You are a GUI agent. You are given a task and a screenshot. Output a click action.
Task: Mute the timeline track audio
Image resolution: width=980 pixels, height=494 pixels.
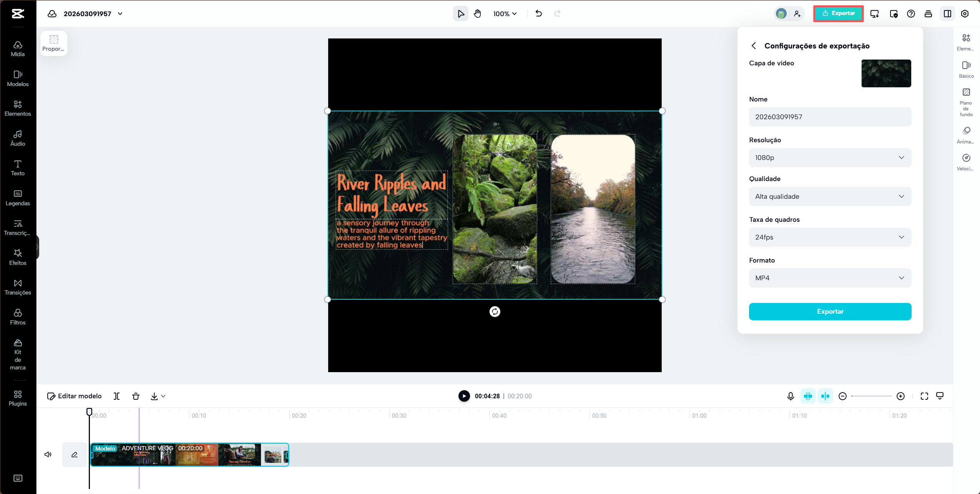48,454
